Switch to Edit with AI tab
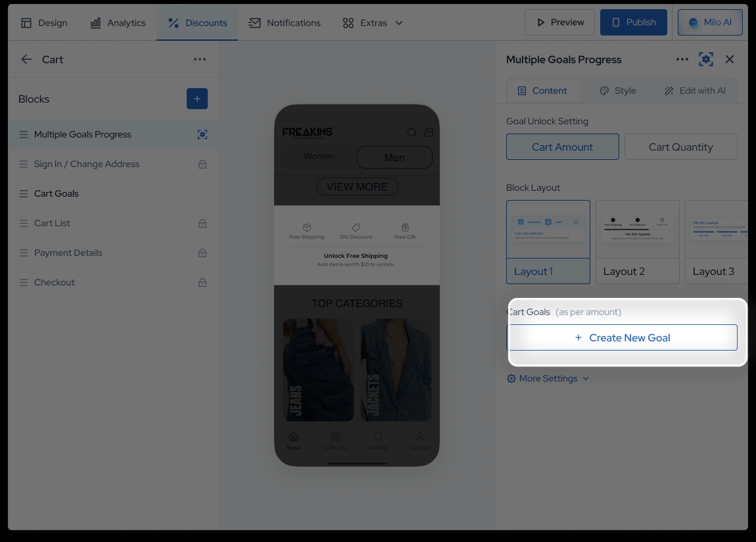The image size is (756, 542). coord(695,91)
